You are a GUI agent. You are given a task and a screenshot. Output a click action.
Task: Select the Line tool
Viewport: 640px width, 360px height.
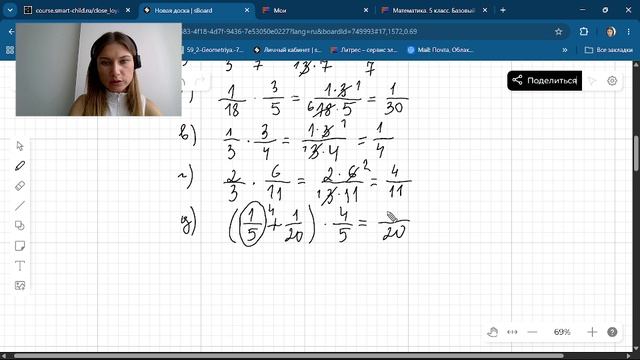point(20,206)
